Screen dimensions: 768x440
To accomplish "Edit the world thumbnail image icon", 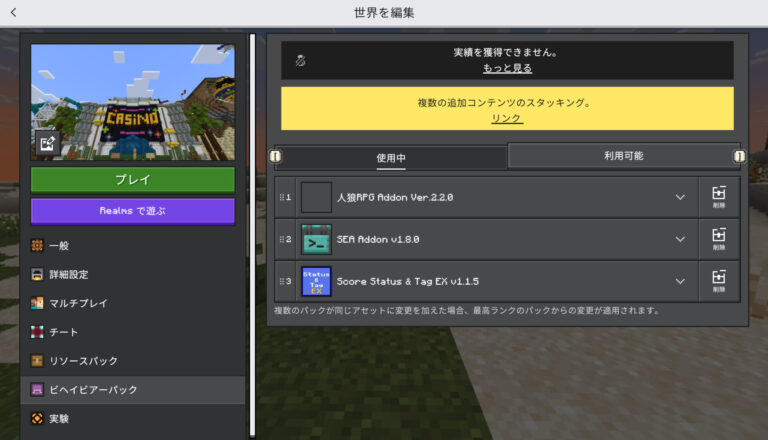I will pyautogui.click(x=48, y=144).
